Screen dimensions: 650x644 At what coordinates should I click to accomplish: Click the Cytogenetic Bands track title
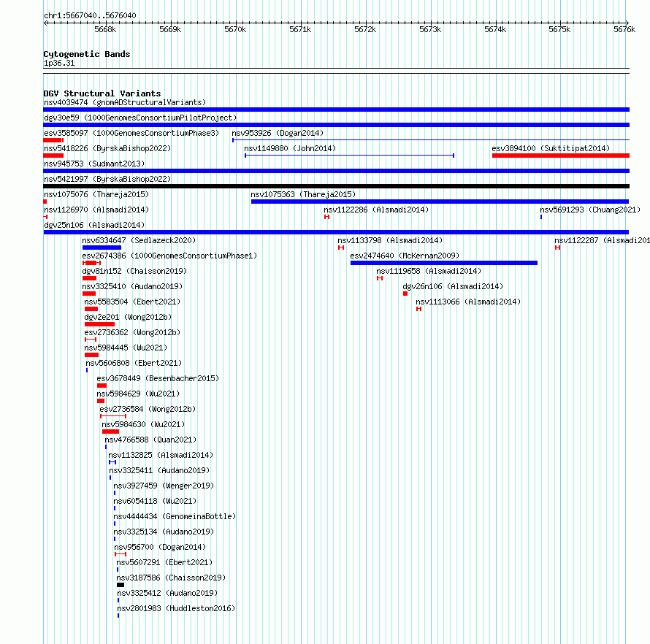tap(87, 54)
